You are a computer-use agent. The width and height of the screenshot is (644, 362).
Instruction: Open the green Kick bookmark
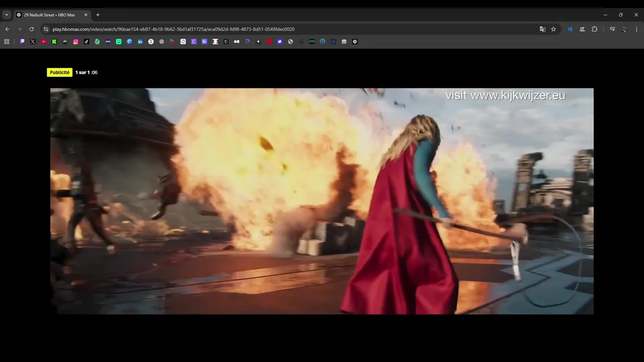(x=54, y=42)
